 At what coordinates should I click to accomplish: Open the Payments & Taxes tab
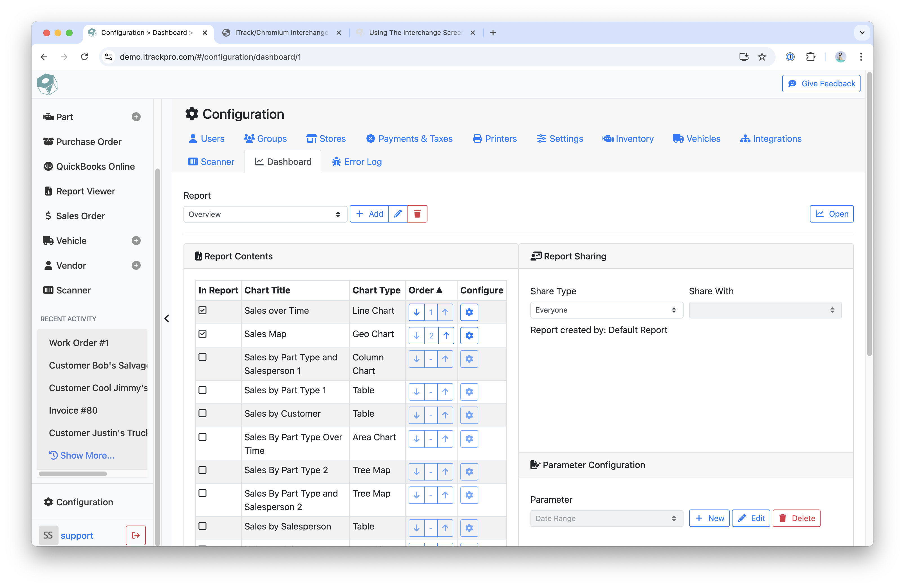(x=409, y=139)
